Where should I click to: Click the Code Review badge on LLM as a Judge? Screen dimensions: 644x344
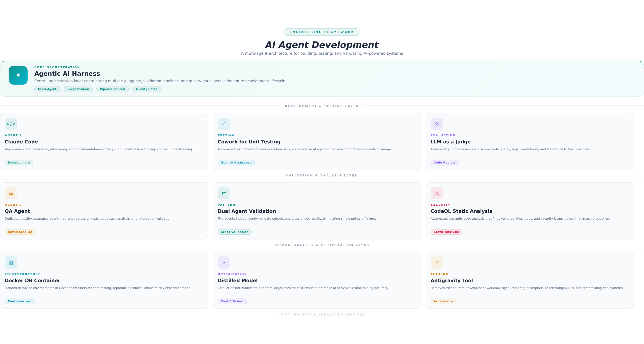click(x=444, y=162)
